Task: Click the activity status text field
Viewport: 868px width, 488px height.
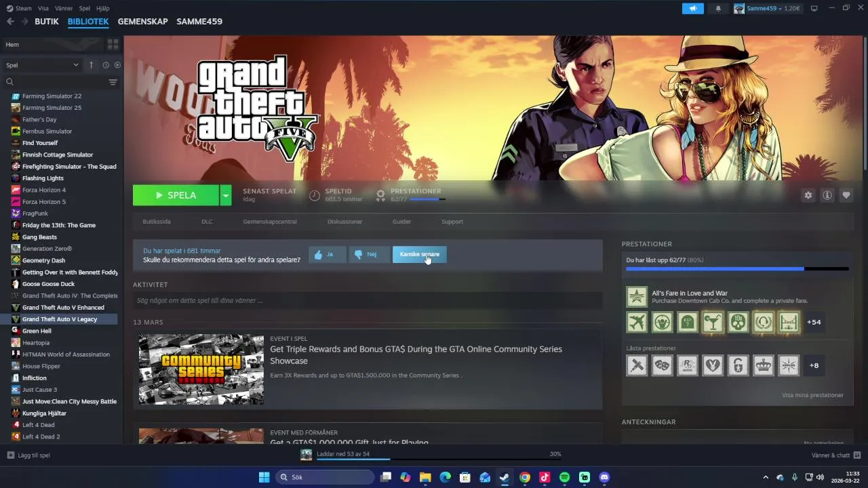Action: [x=368, y=300]
